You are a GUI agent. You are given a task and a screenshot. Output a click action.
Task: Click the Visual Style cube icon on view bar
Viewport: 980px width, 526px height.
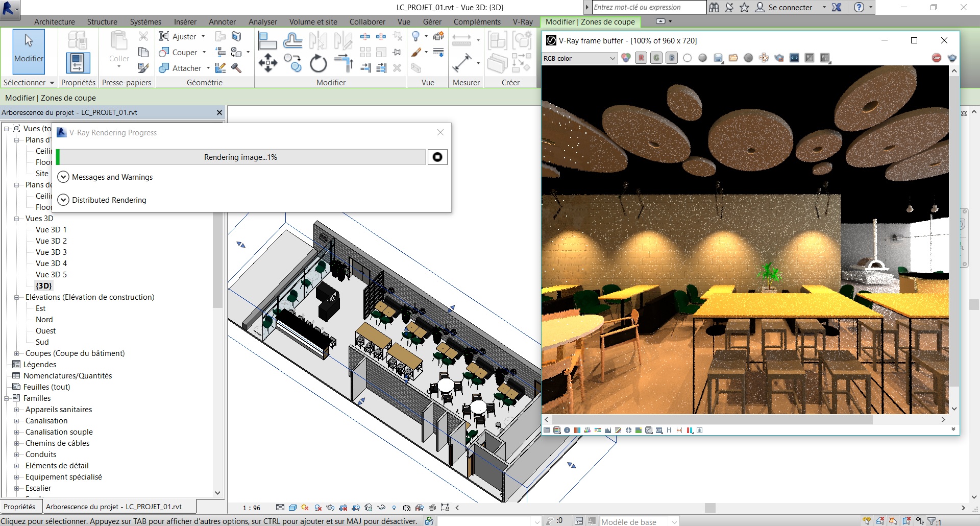coord(292,508)
